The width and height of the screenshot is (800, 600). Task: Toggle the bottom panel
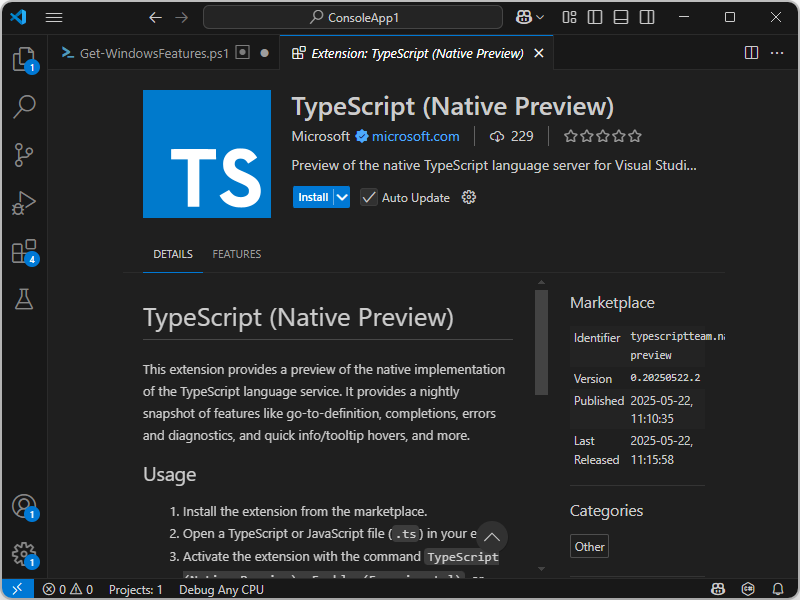(621, 17)
